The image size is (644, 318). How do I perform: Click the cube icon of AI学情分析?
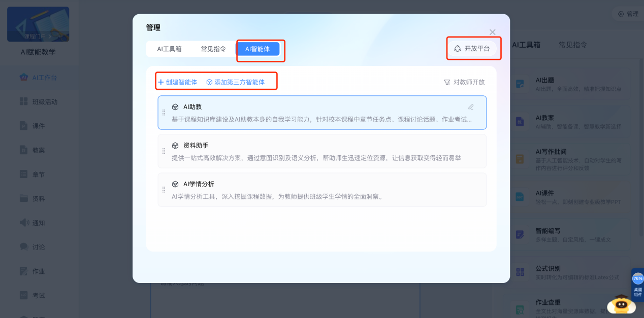175,184
